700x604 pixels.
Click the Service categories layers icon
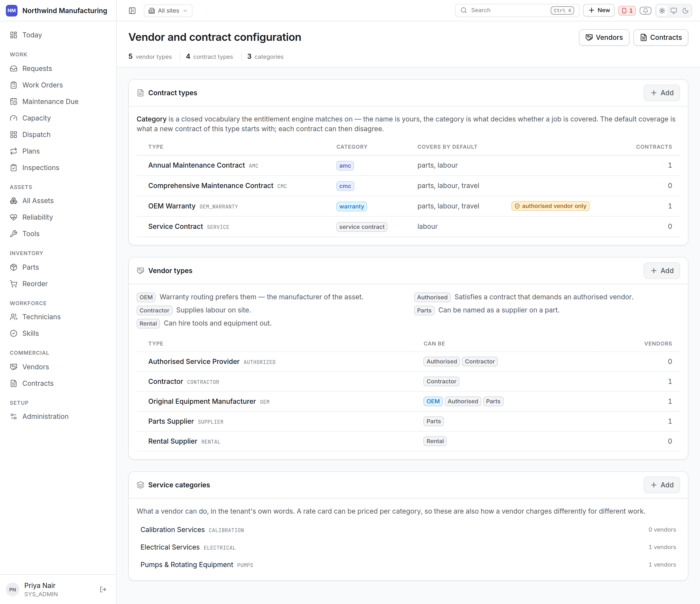140,485
